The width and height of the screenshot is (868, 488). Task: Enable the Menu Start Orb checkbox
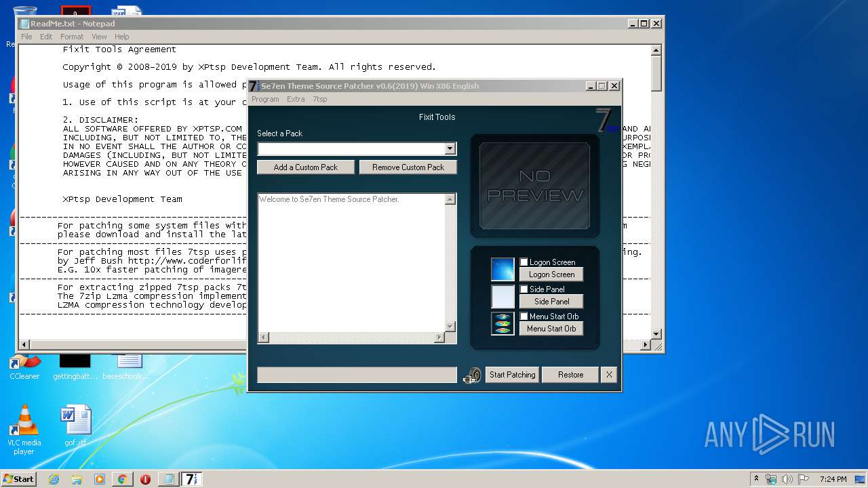point(524,316)
